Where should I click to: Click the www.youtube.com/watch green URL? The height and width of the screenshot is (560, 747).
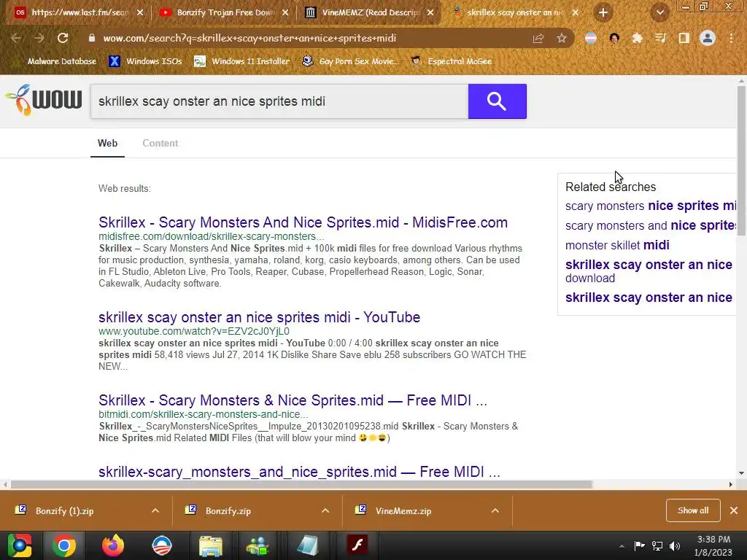click(194, 331)
